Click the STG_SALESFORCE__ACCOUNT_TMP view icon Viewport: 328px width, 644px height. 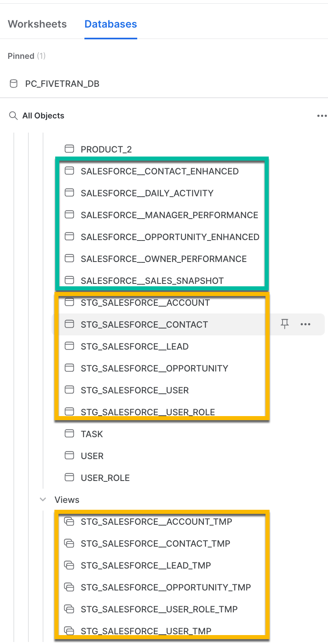(69, 522)
